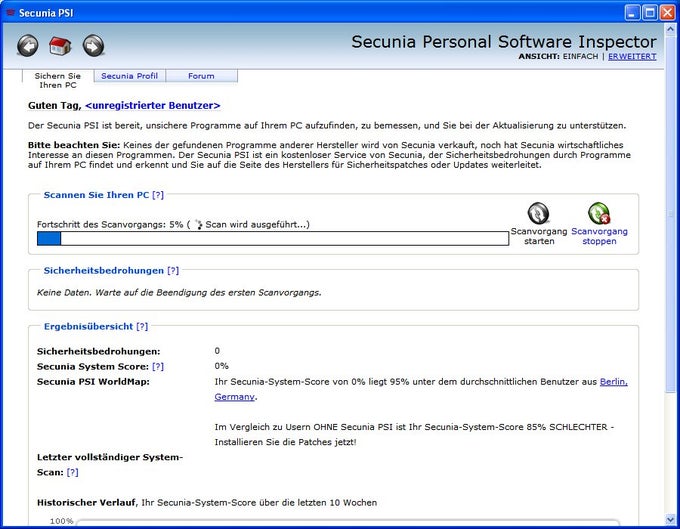This screenshot has height=529, width=680.
Task: Go forward with the right arrow icon
Action: pyautogui.click(x=93, y=46)
